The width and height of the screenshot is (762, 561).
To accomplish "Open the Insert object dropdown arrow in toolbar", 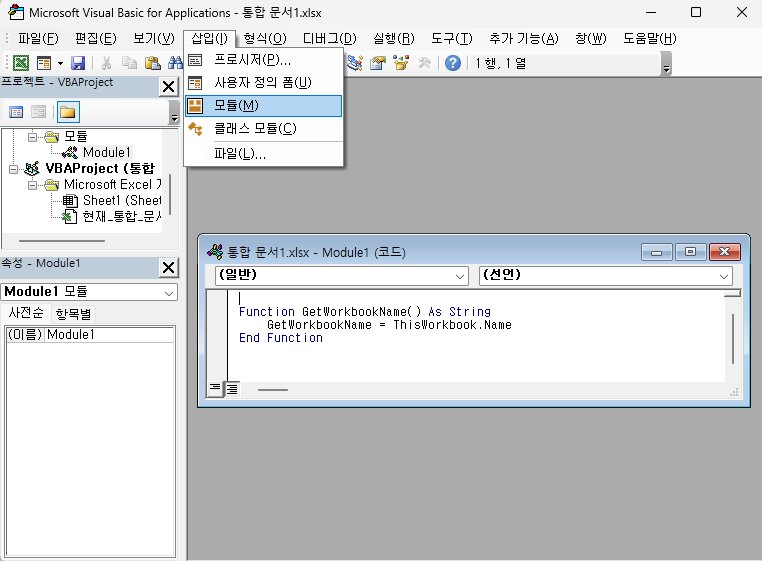I will (x=60, y=63).
